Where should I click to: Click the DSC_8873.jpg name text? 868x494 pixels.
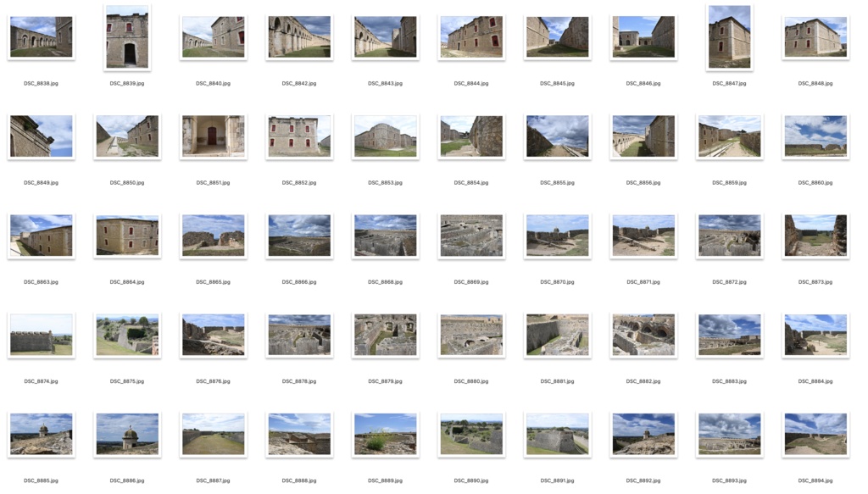click(x=815, y=282)
